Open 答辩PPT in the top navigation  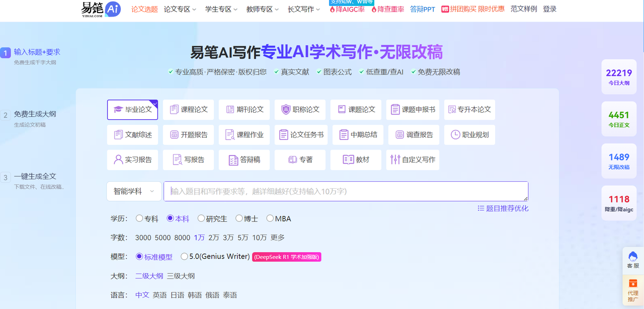pos(423,9)
